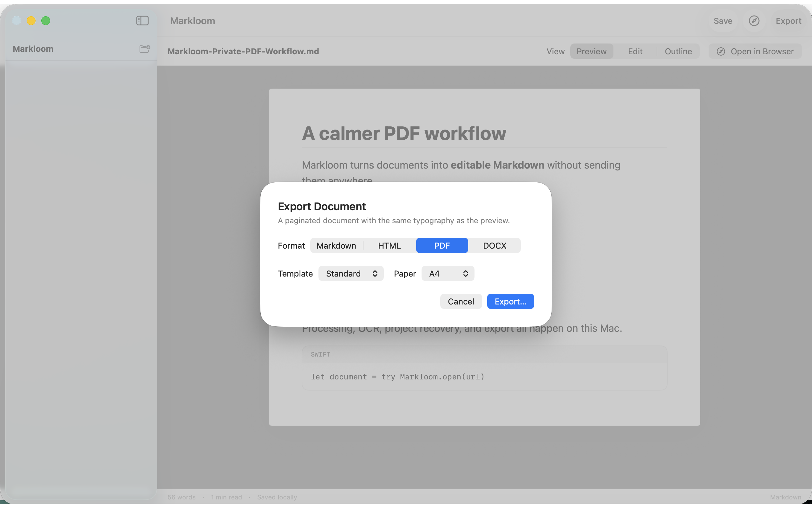Screen dimensions: 812x508
Task: Select HTML export format
Action: 389,246
